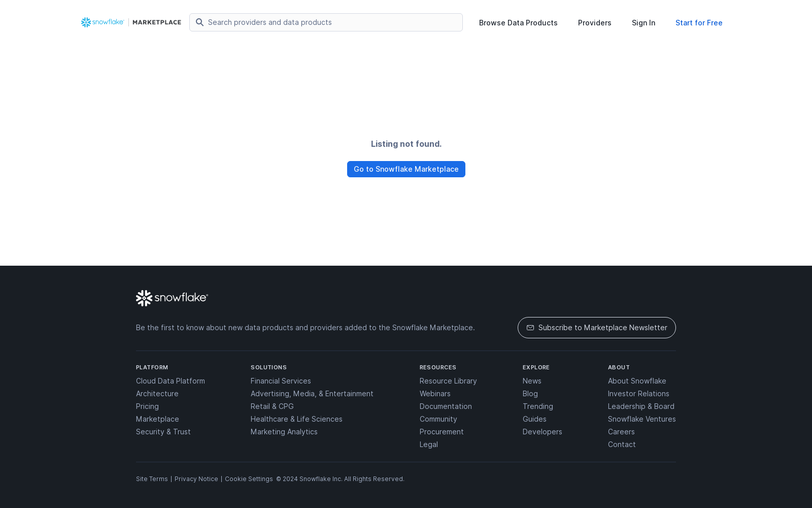Open Cloud Data Platform link

point(171,381)
